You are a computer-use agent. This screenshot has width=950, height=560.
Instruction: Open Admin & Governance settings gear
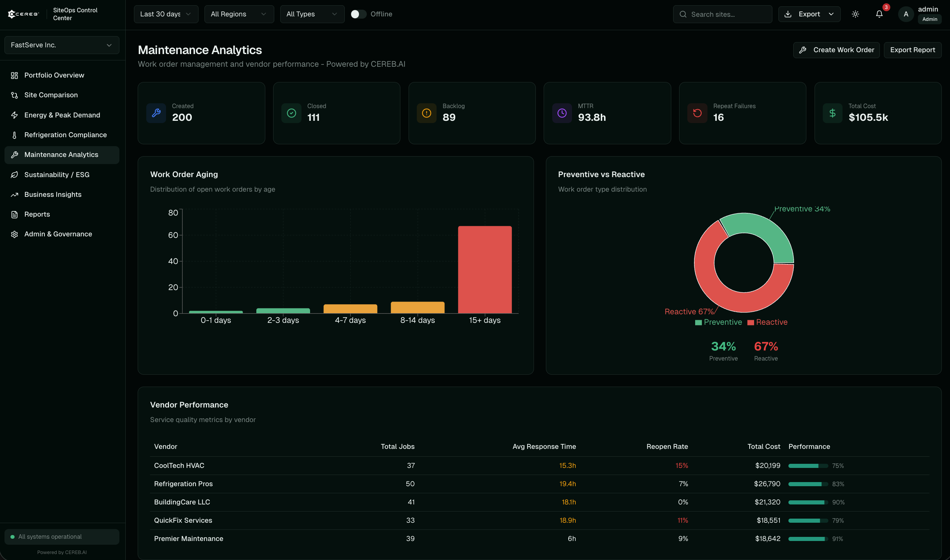pos(14,234)
